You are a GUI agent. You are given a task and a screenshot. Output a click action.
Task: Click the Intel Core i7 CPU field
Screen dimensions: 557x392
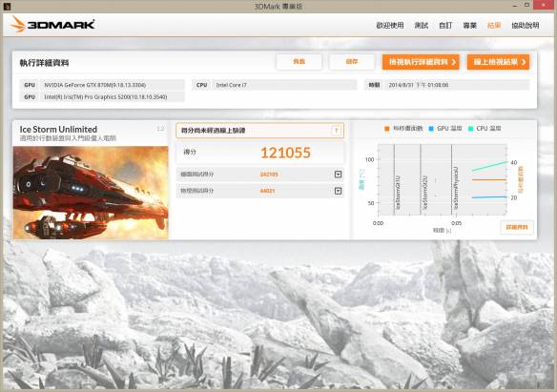[275, 85]
